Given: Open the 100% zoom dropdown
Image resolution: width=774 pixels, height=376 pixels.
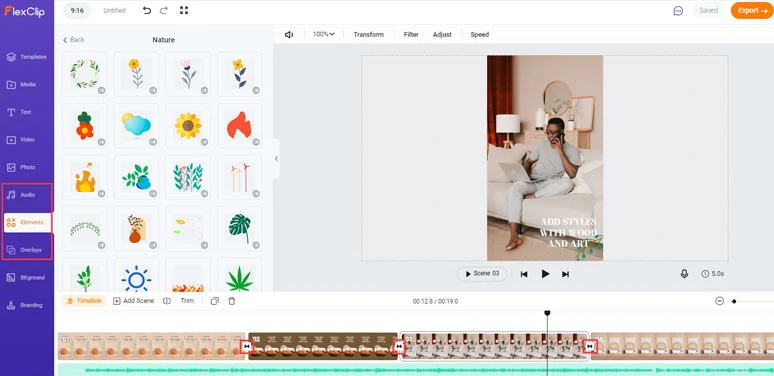Looking at the screenshot, I should coord(323,34).
